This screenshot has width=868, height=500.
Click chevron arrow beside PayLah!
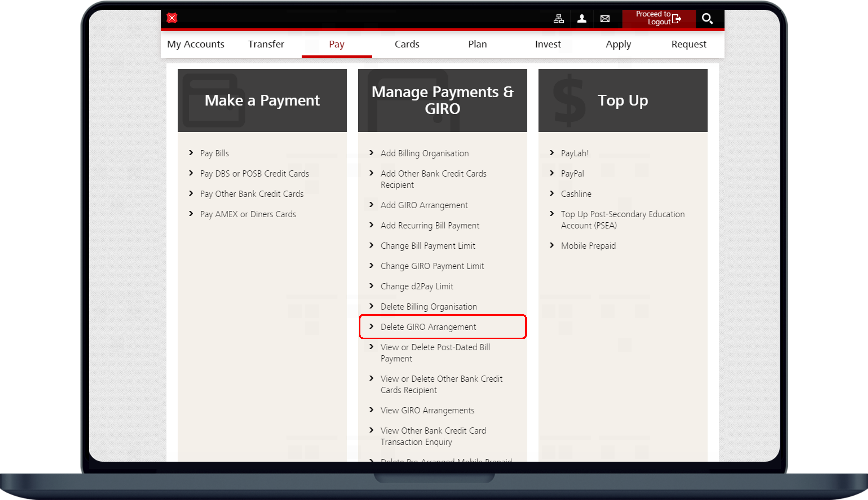[x=552, y=153]
